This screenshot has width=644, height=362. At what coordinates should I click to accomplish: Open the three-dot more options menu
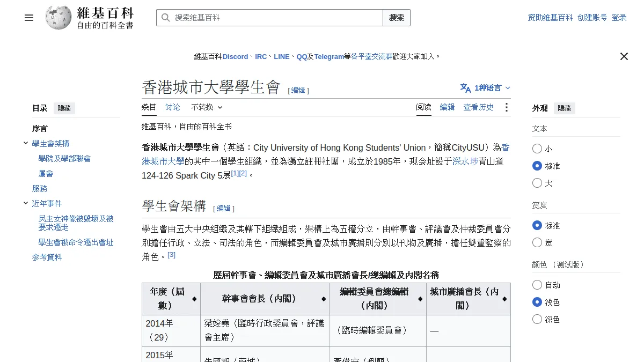click(x=506, y=107)
